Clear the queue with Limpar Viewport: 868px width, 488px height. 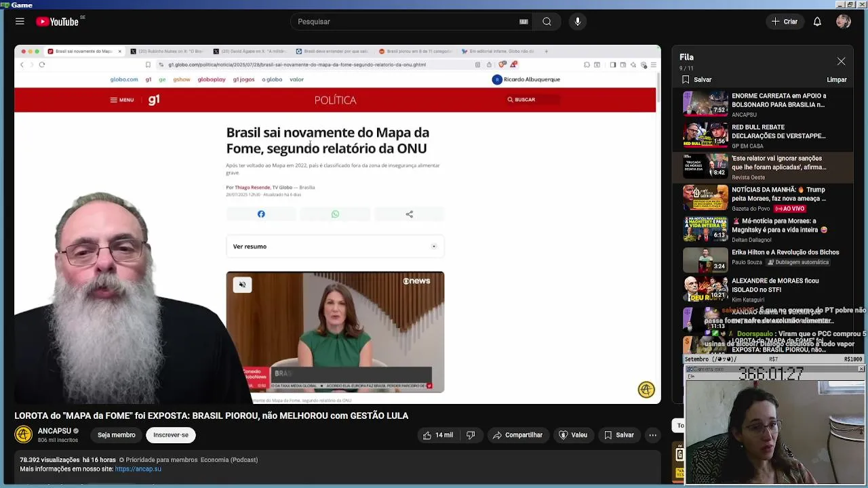[837, 80]
